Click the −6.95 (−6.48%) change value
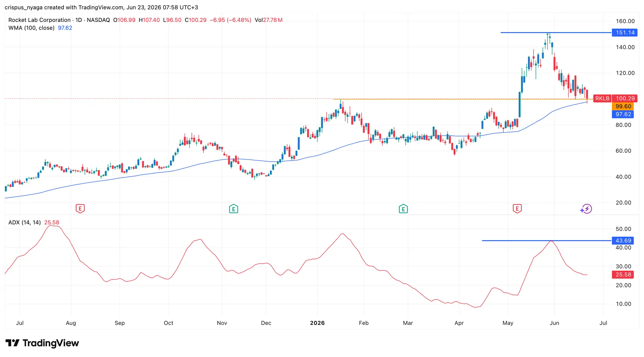 tap(230, 20)
